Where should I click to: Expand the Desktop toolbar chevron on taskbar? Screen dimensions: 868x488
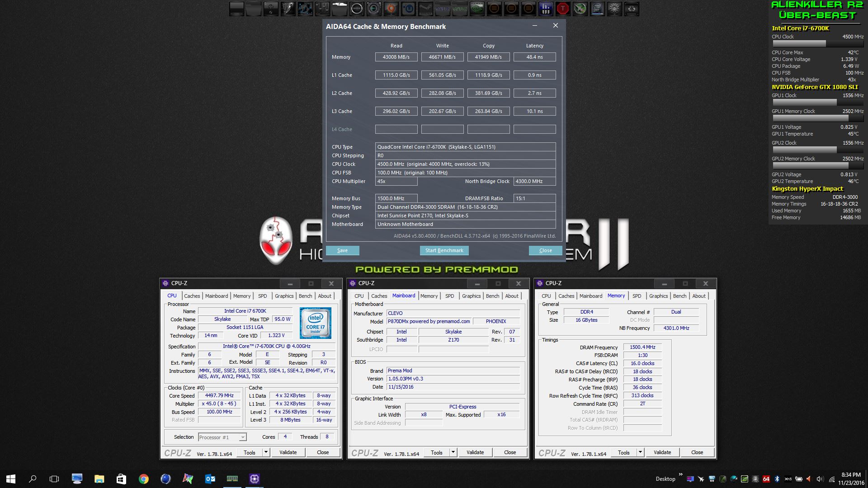(680, 474)
